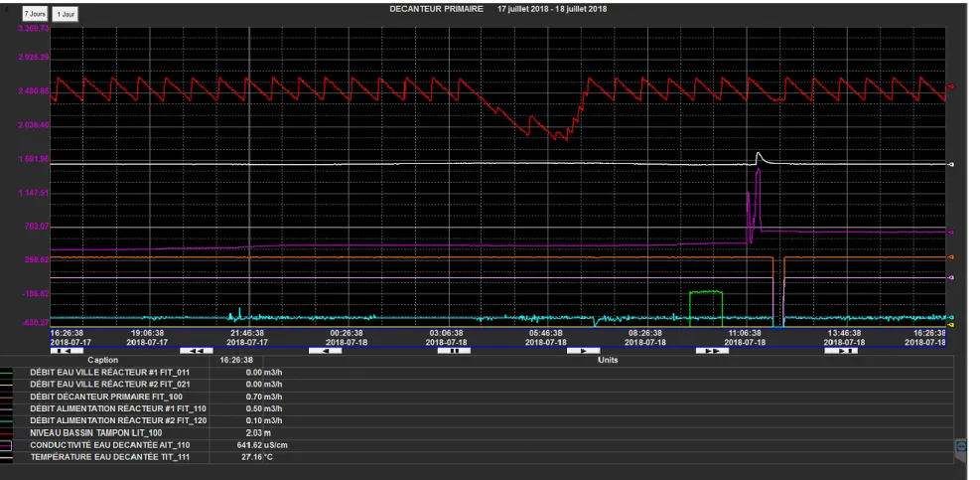Click the white pen marker at chart right edge
Screen dimensions: 980x480
pyautogui.click(x=950, y=165)
